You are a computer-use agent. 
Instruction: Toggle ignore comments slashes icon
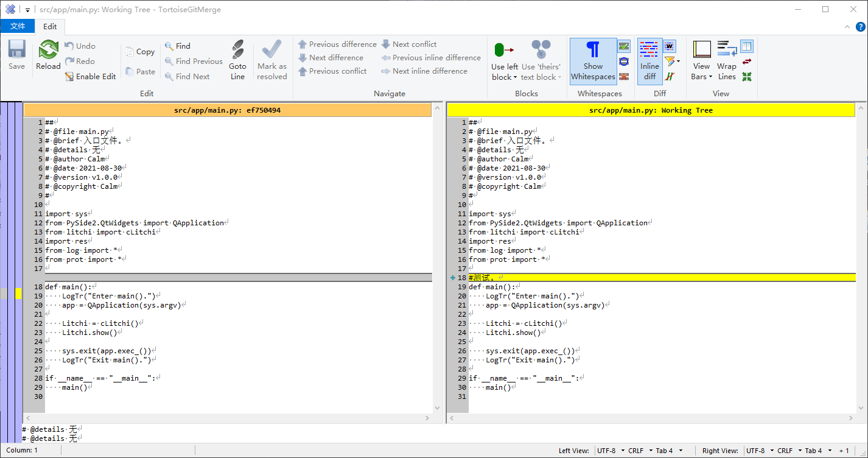click(x=670, y=77)
